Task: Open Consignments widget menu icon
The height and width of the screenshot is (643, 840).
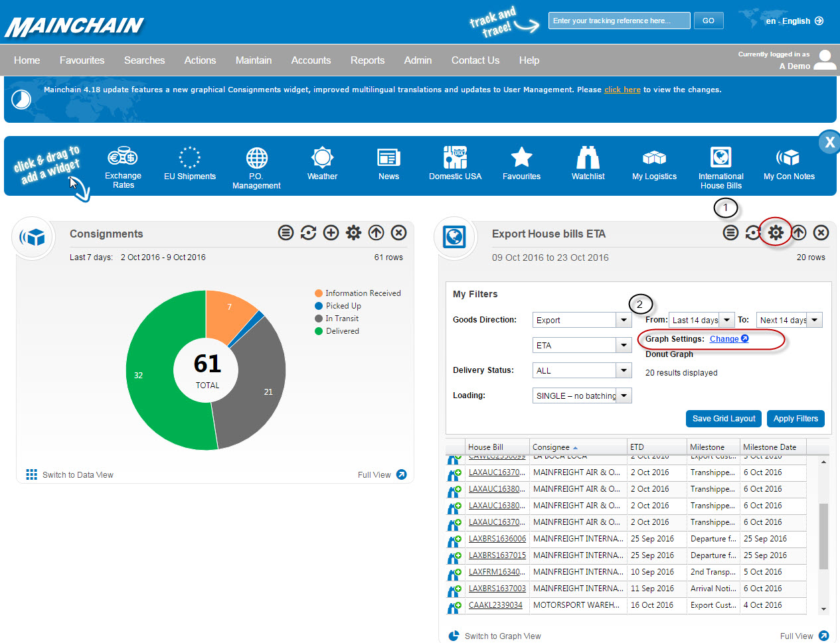Action: [x=286, y=232]
